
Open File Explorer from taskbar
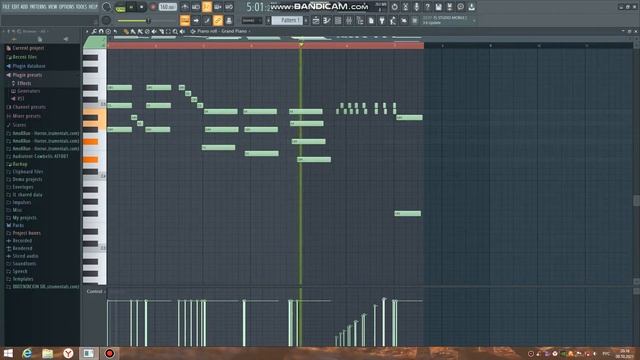point(47,353)
